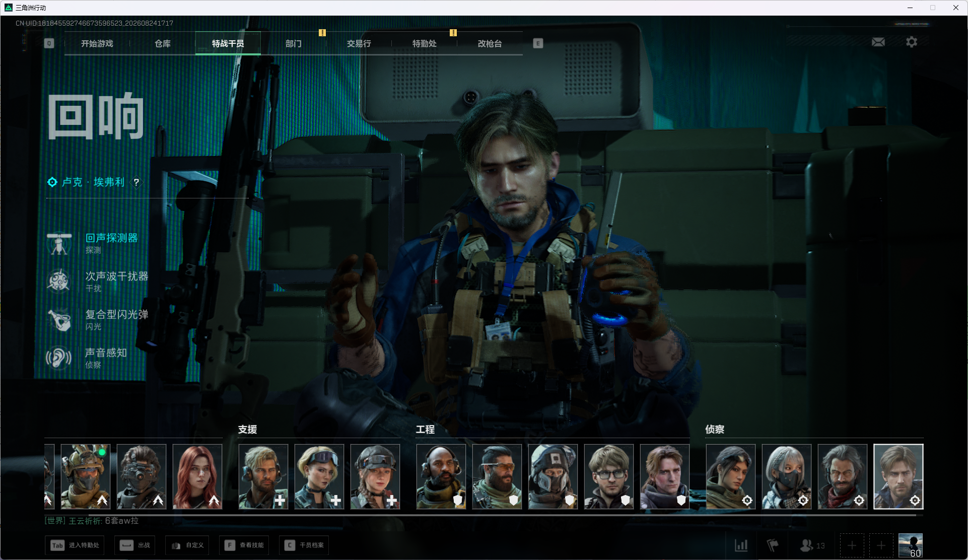Select the blond bearded support operator with headset
968x560 pixels.
pos(263,476)
